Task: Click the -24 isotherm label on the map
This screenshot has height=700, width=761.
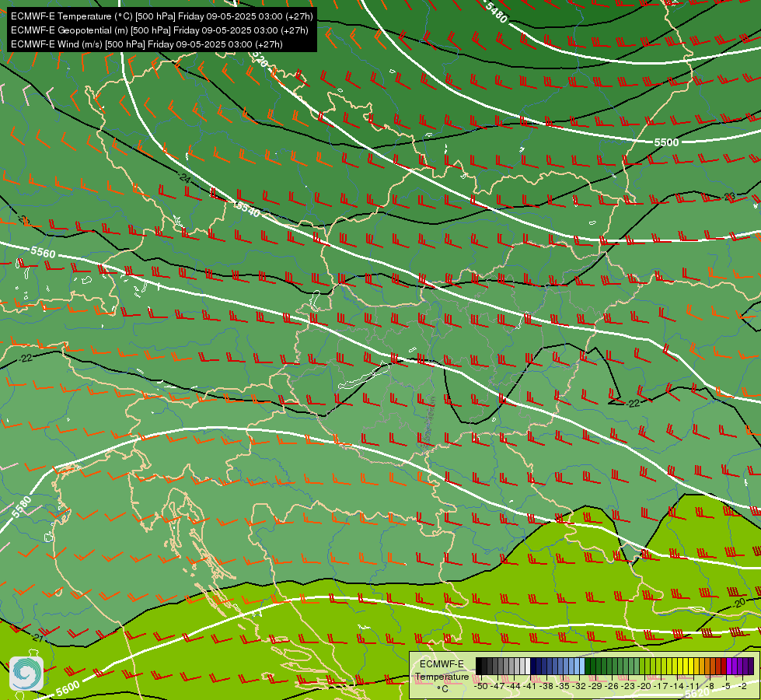Action: point(184,178)
